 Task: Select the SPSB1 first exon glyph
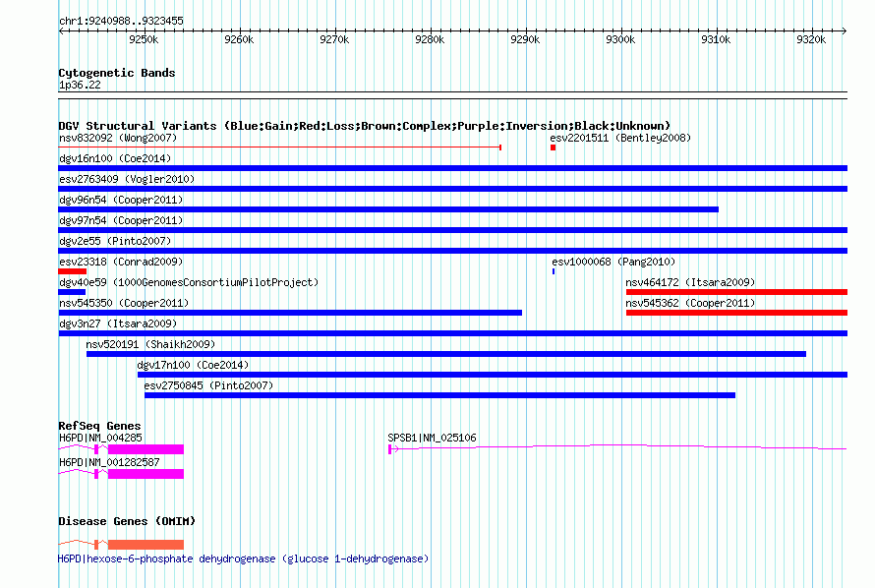click(x=390, y=449)
